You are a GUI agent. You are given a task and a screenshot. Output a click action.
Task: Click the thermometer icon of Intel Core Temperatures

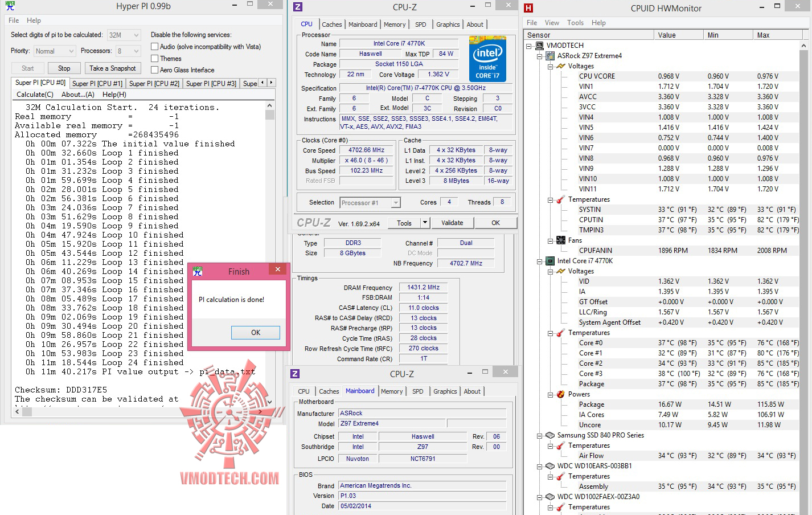tap(561, 333)
